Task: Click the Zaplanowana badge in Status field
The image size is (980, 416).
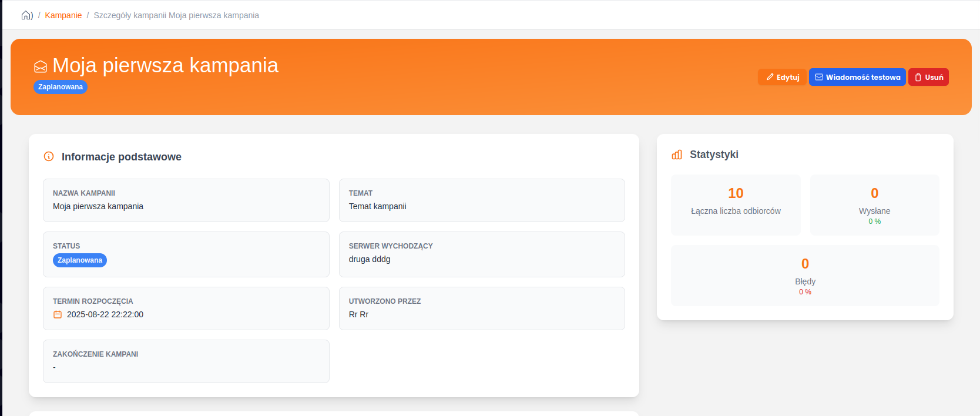Action: pyautogui.click(x=80, y=260)
